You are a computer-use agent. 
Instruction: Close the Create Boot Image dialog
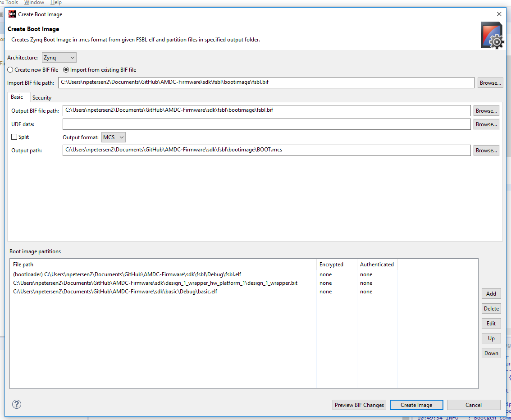tap(499, 14)
